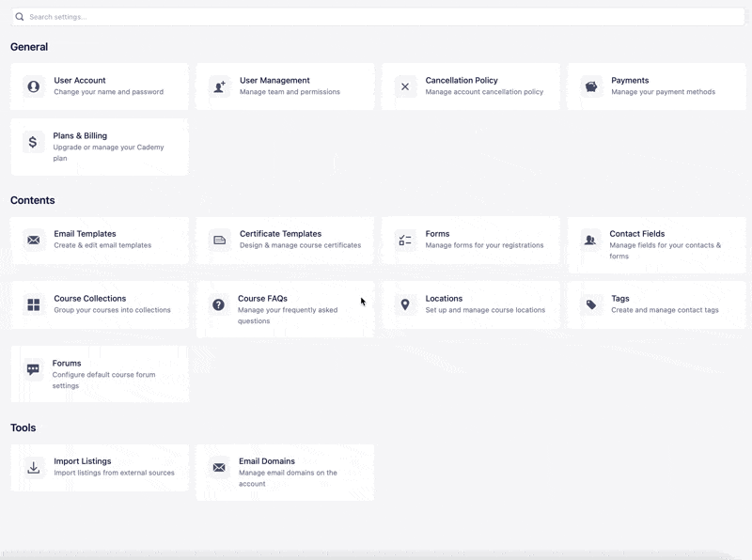
Task: Click the Cancellation Policy X icon
Action: pos(404,86)
